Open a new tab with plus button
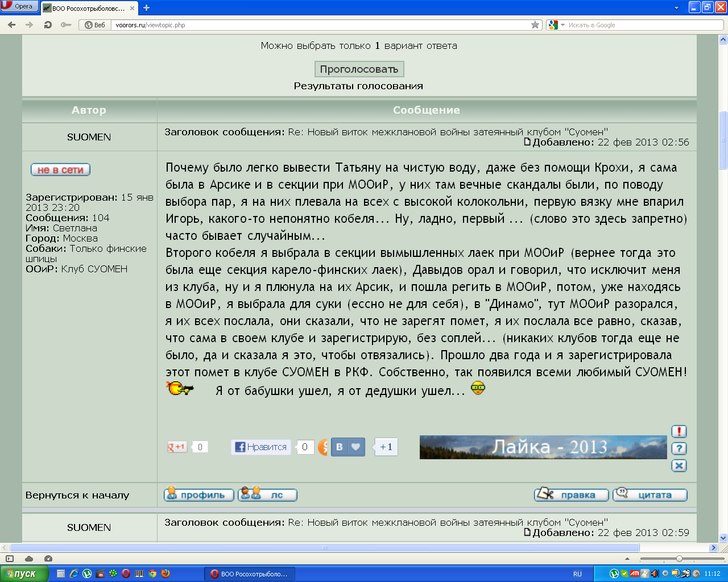 (x=146, y=8)
